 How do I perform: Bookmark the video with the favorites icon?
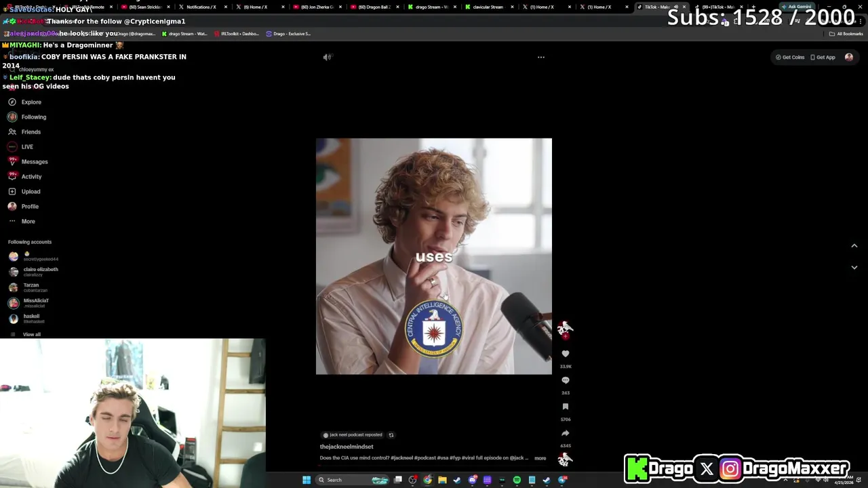coord(566,407)
